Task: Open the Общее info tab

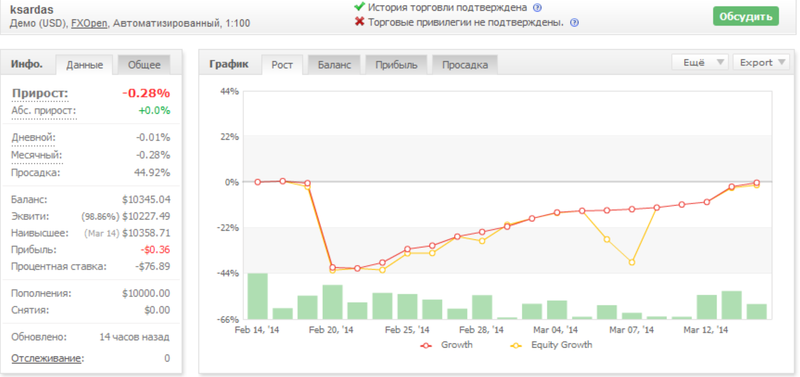Action: pos(144,65)
